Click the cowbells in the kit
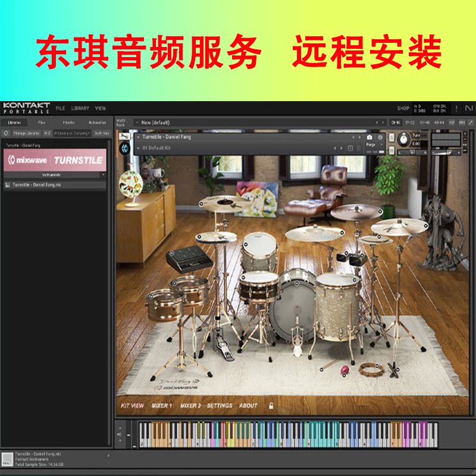Screen dimensions: 476x476 352,259
